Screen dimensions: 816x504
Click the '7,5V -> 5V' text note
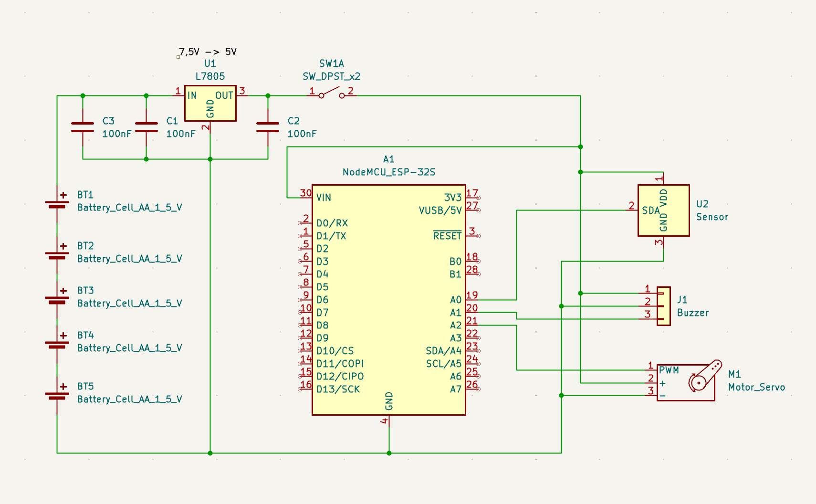[x=208, y=52]
